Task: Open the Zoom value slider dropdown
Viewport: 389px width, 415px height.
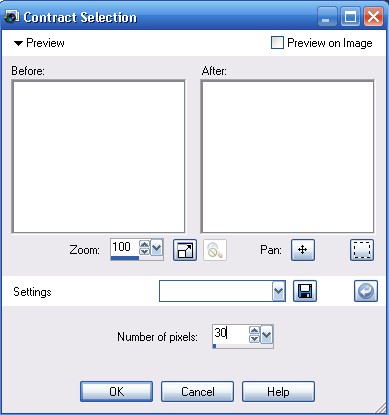Action: pyautogui.click(x=157, y=248)
